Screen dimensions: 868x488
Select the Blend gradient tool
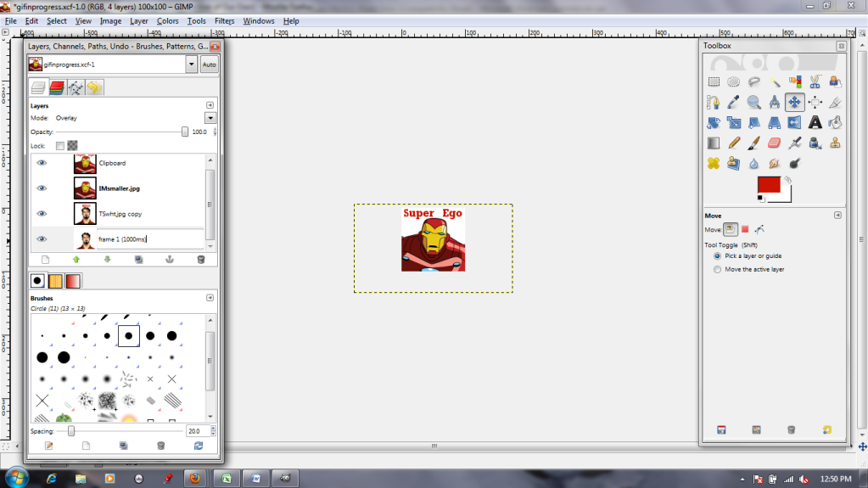point(714,143)
